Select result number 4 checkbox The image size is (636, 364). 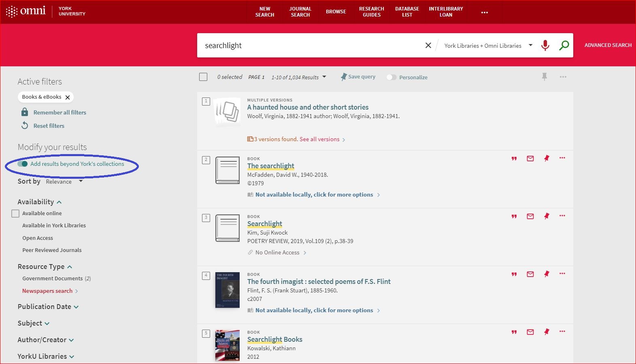tap(206, 275)
